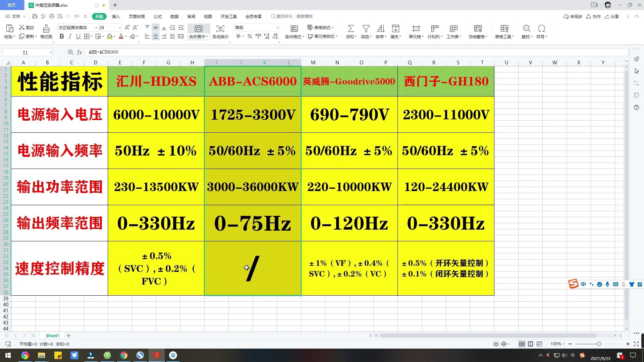
Task: Open the font size dropdown
Action: [120, 28]
